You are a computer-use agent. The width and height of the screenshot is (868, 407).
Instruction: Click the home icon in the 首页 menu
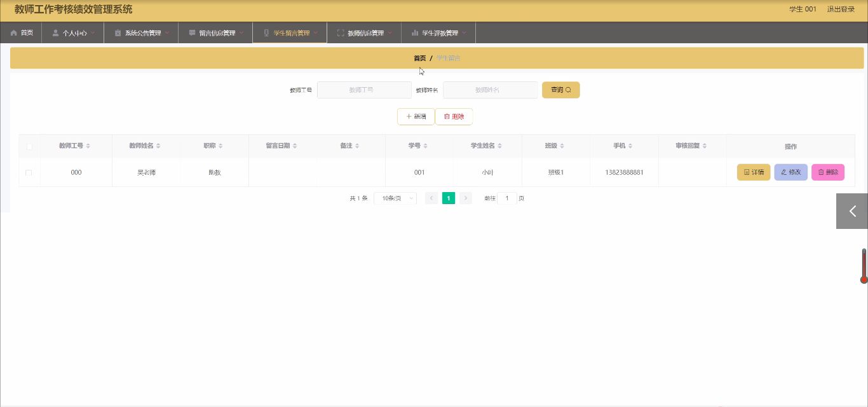click(14, 32)
